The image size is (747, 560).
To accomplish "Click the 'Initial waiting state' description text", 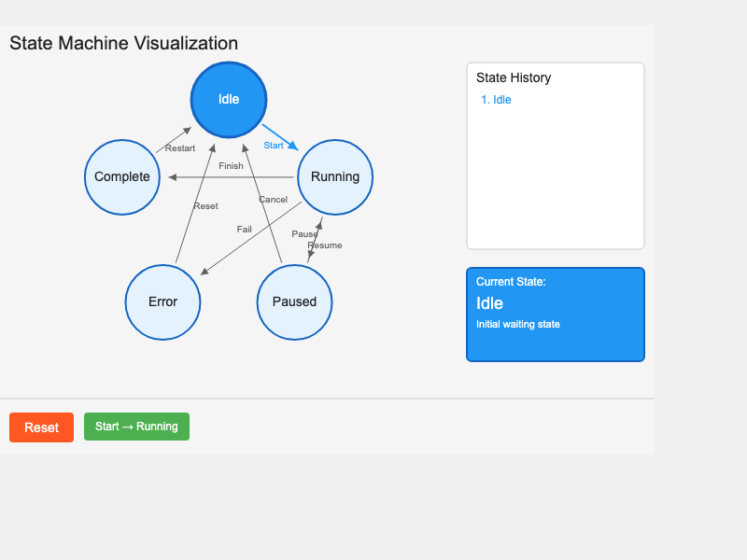I will 517,325.
